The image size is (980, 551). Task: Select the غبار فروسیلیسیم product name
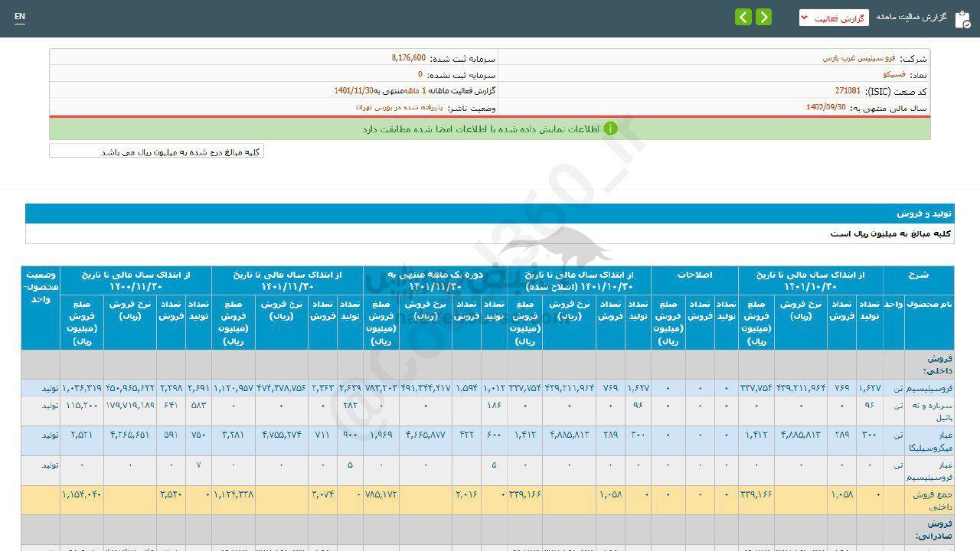point(929,471)
